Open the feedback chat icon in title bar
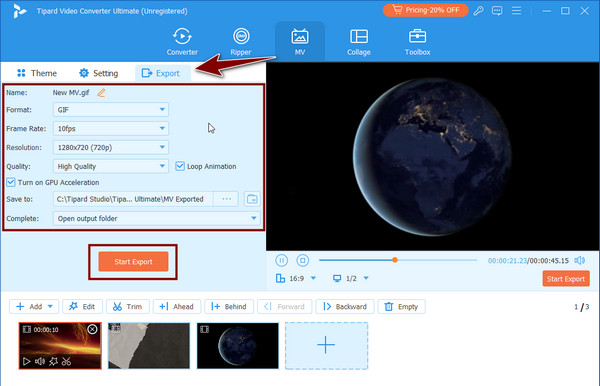 click(497, 11)
